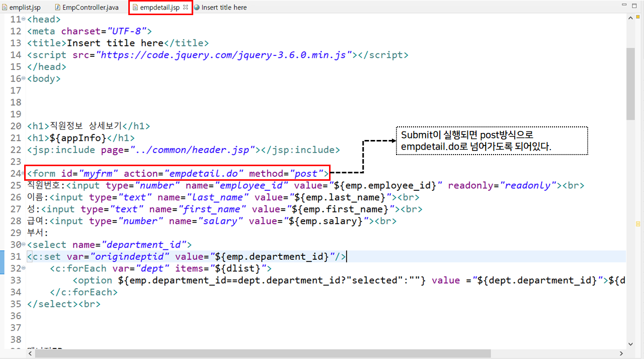Collapse the body block at line 16
Screen dimensions: 644x359
[x=24, y=79]
